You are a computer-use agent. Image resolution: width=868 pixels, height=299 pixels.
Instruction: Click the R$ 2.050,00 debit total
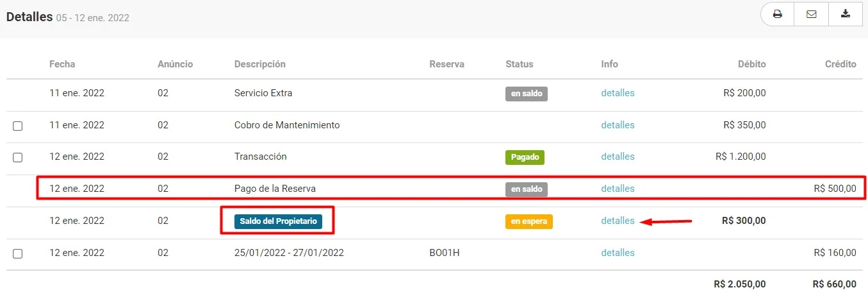[x=740, y=284]
